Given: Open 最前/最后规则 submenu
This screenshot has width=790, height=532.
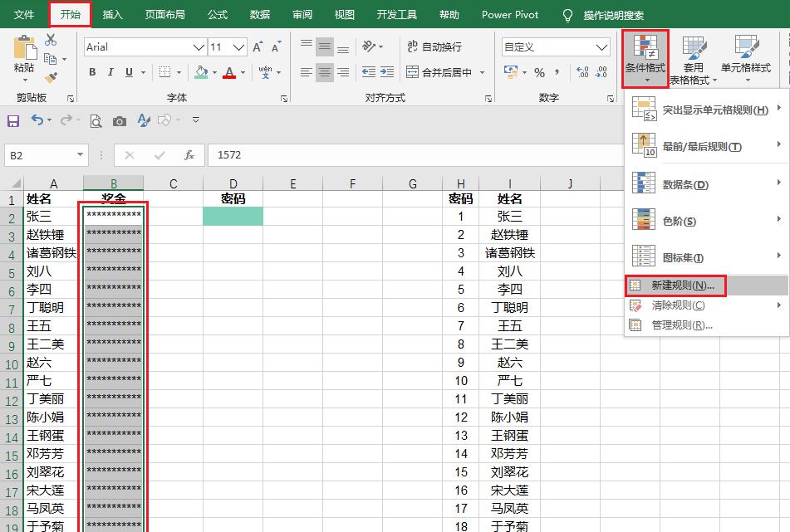Looking at the screenshot, I should click(x=706, y=146).
